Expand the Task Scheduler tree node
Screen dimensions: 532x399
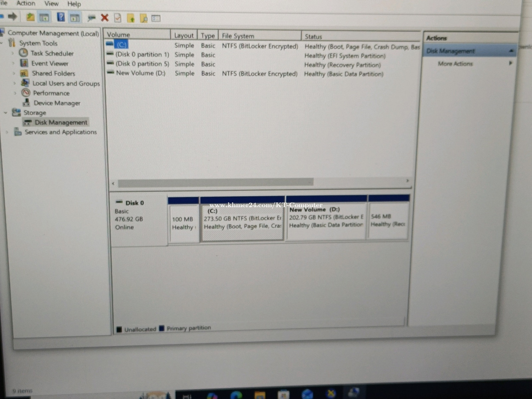[13, 53]
